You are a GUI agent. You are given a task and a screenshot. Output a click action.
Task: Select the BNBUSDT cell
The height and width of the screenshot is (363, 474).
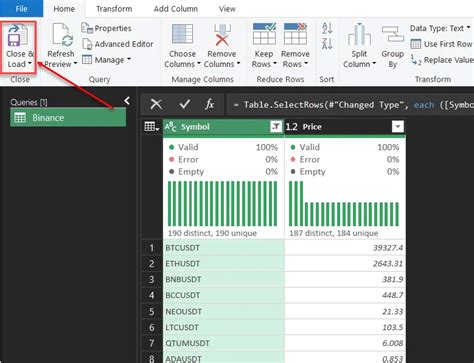223,279
